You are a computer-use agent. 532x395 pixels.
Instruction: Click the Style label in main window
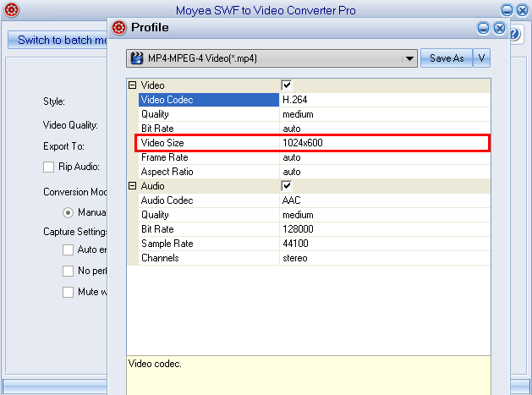[54, 101]
